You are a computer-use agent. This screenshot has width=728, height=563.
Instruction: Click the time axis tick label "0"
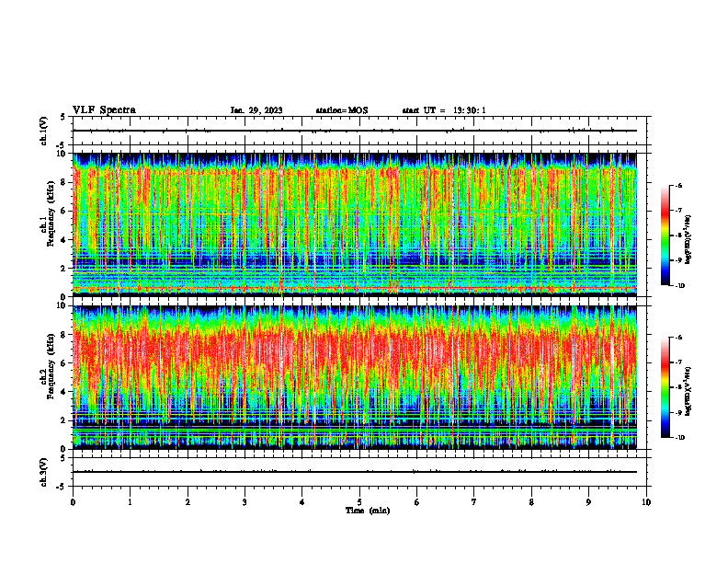(73, 502)
